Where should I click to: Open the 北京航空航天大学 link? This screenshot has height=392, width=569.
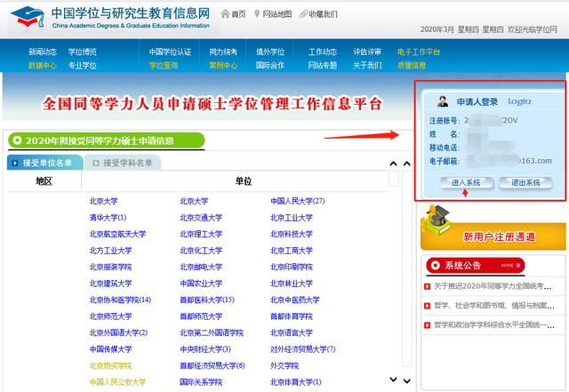click(117, 234)
